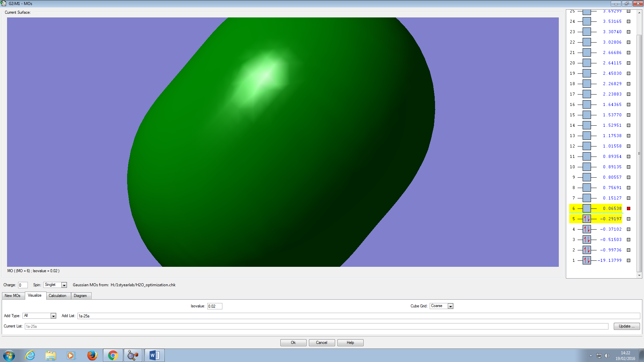644x362 pixels.
Task: Select orbital 1 occupied level box
Action: tap(587, 260)
